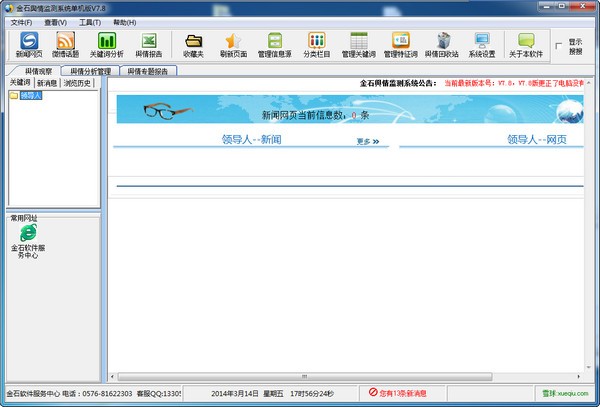The height and width of the screenshot is (407, 600).
Task: Open the 舆情回收站 recycle bin
Action: pos(442,45)
